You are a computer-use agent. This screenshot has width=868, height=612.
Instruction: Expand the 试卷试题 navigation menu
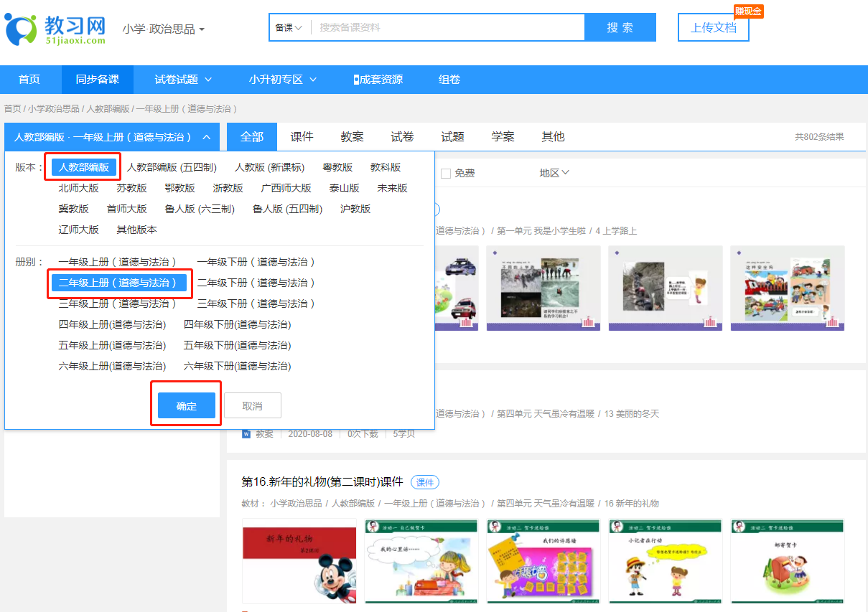[184, 80]
